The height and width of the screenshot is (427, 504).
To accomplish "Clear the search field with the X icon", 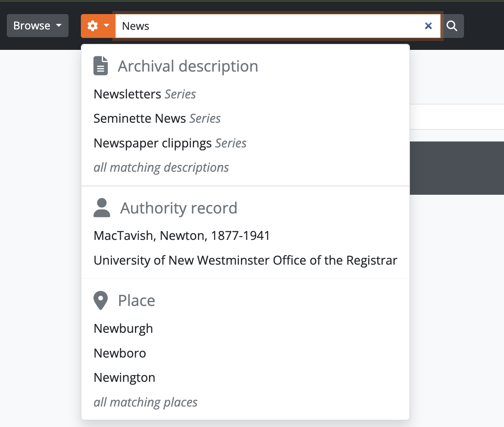I will pos(428,26).
